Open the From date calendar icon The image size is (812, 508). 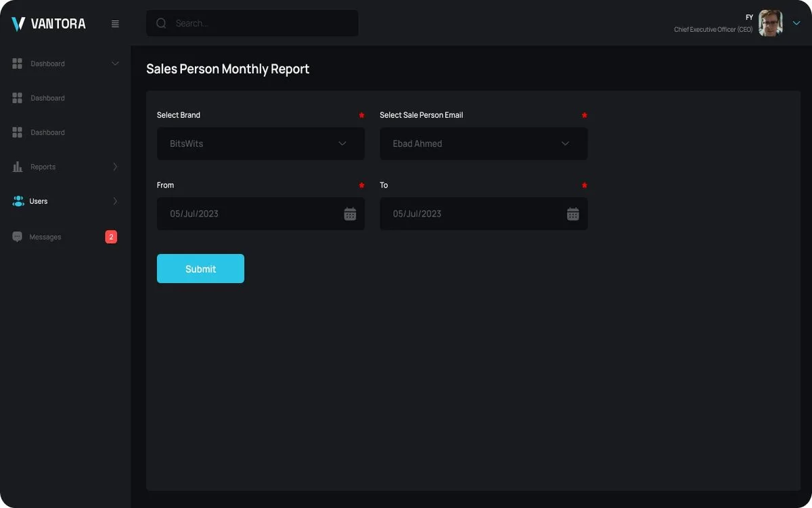point(350,214)
